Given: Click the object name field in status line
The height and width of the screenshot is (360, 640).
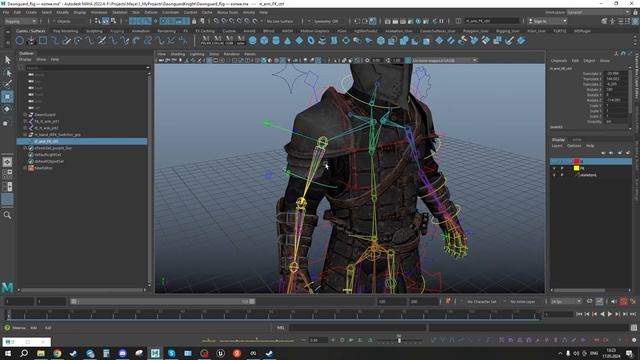Looking at the screenshot, I should tap(492, 21).
